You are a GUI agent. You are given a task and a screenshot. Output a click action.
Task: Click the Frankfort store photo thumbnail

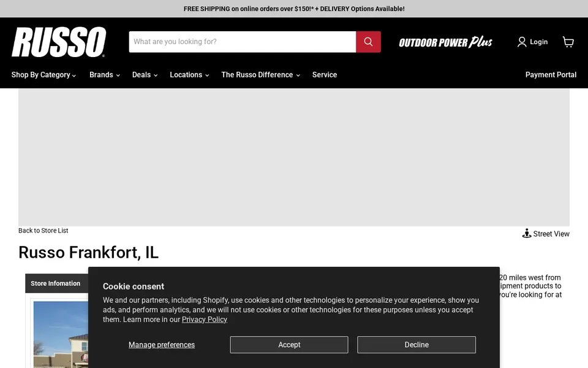61,334
